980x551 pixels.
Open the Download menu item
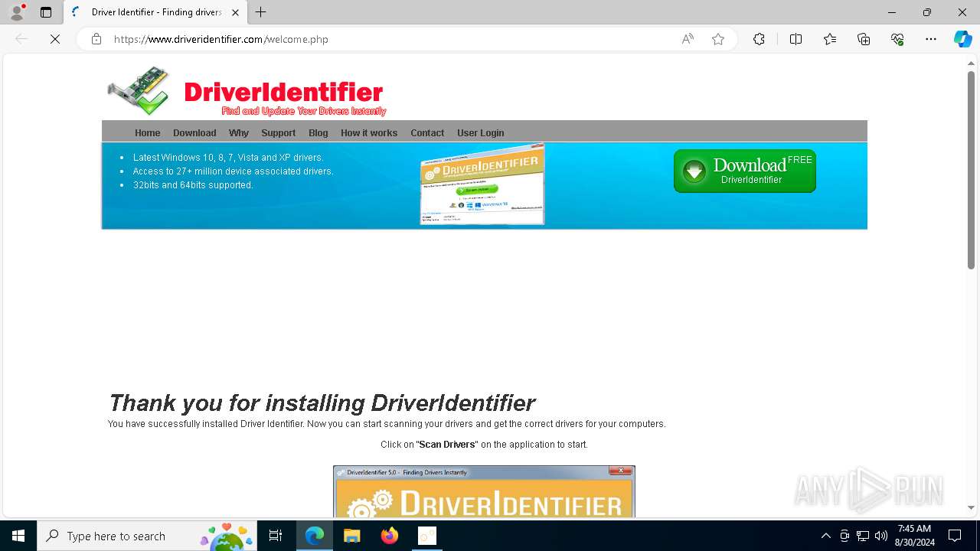tap(194, 133)
